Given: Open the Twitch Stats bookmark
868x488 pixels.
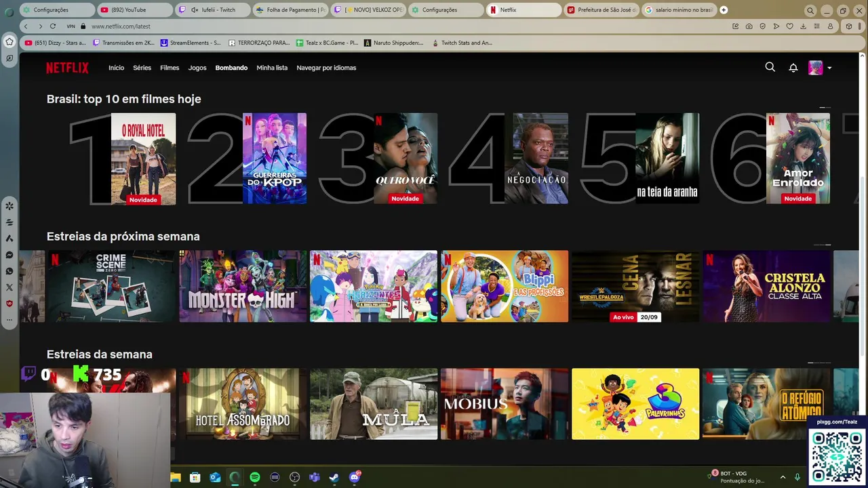Looking at the screenshot, I should point(462,43).
